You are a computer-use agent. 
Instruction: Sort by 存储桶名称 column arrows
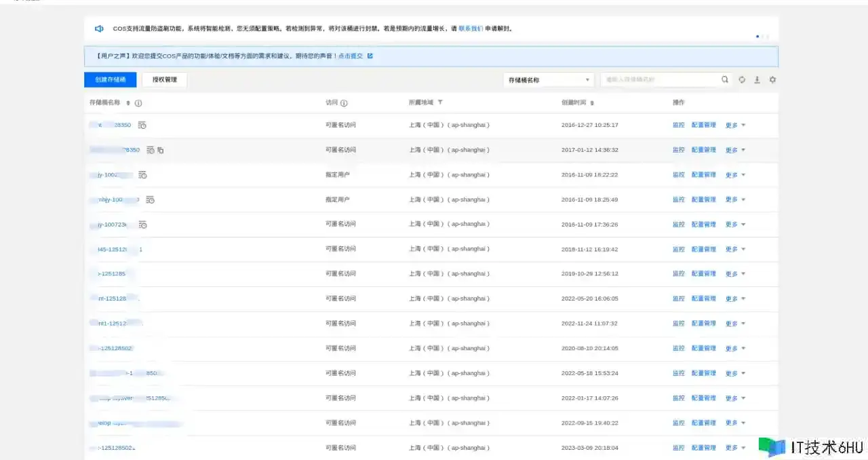(128, 103)
